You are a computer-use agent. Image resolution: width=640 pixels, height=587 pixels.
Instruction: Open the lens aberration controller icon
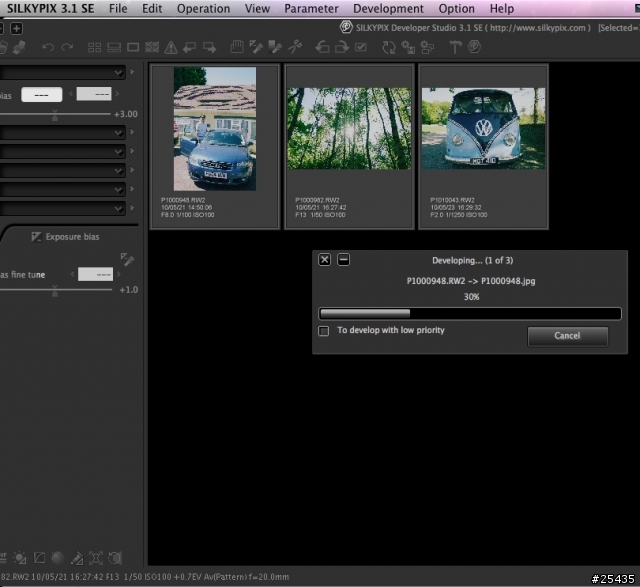tap(77, 558)
